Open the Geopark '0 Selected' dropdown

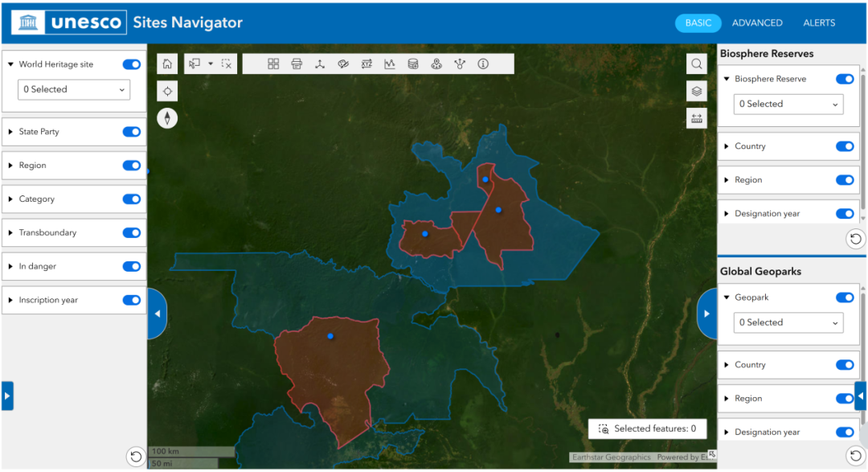[x=788, y=322]
